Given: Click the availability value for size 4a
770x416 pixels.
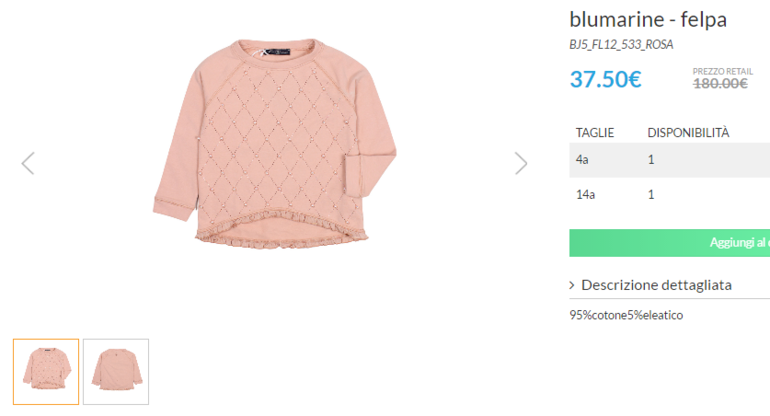Looking at the screenshot, I should click(x=651, y=160).
